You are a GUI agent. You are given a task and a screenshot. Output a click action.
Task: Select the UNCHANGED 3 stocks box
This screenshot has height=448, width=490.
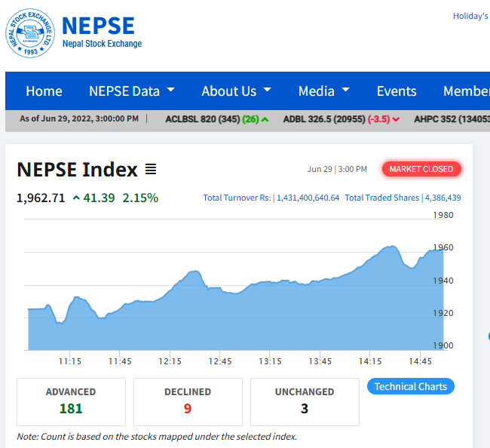pyautogui.click(x=305, y=401)
